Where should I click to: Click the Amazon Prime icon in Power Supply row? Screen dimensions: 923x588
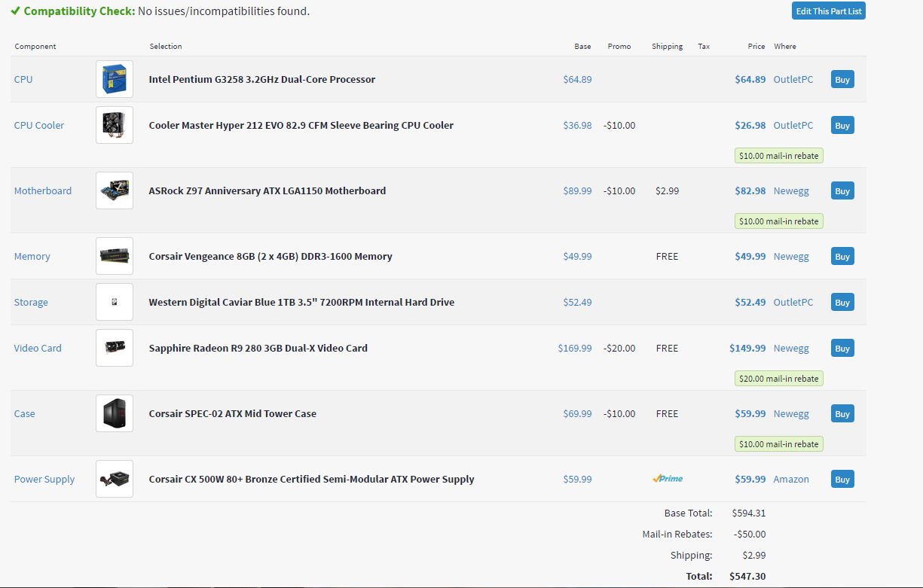coord(668,479)
